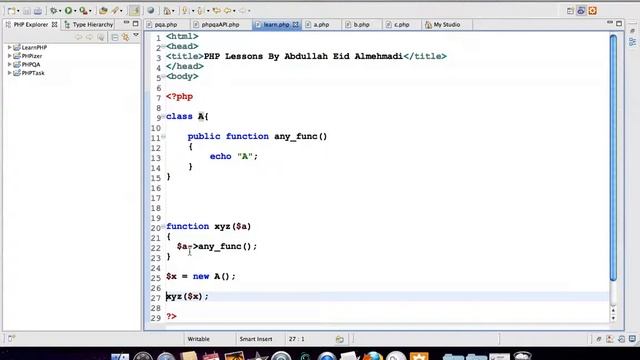
Task: Toggle Link with Editor in PHP Explorer
Action: [x=125, y=38]
